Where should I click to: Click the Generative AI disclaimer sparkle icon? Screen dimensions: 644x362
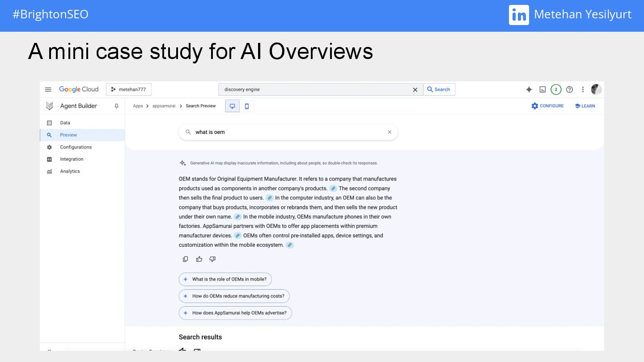click(183, 163)
